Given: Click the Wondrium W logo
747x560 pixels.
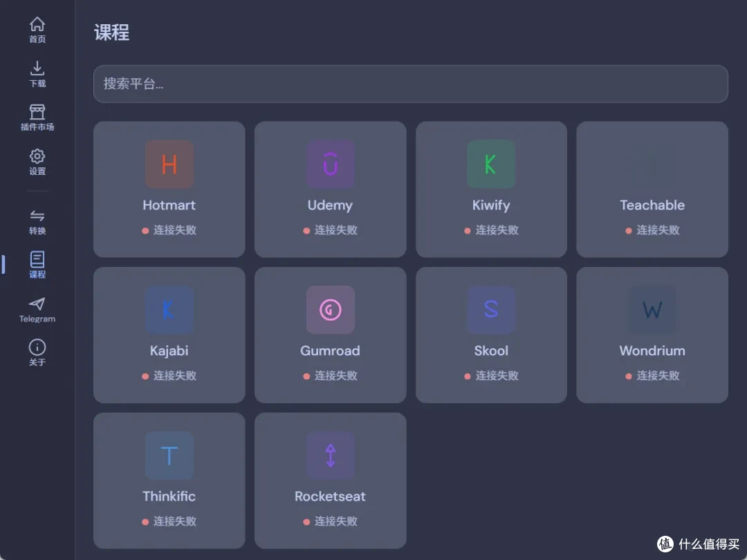Looking at the screenshot, I should (652, 310).
